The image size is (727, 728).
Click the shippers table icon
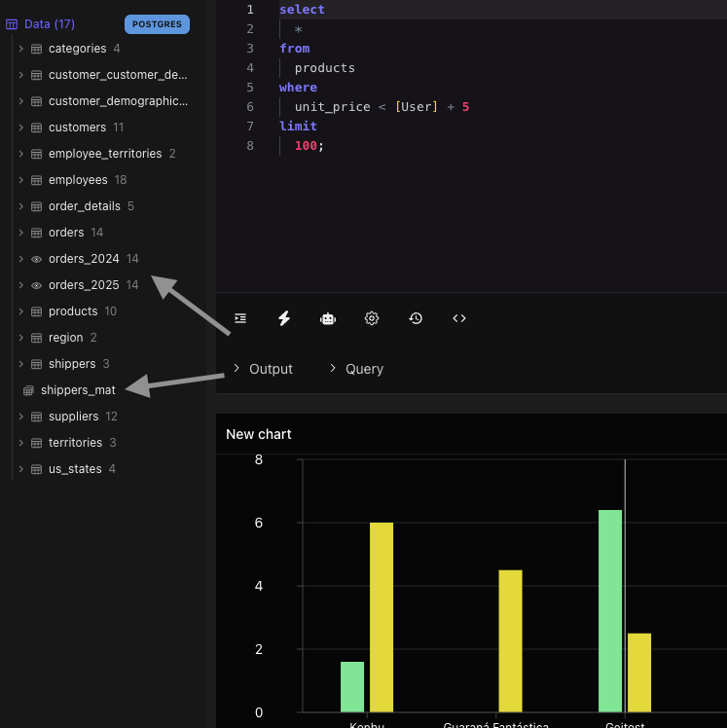(x=36, y=364)
